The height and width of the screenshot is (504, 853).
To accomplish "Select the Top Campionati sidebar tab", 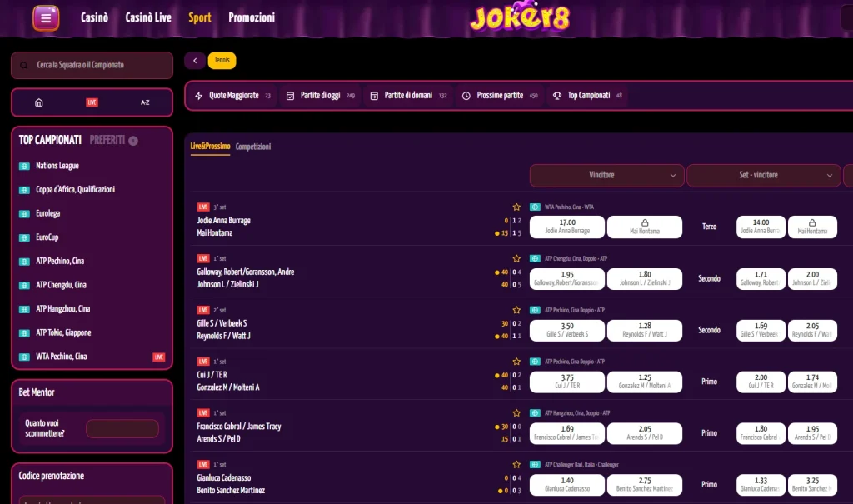I will (50, 141).
